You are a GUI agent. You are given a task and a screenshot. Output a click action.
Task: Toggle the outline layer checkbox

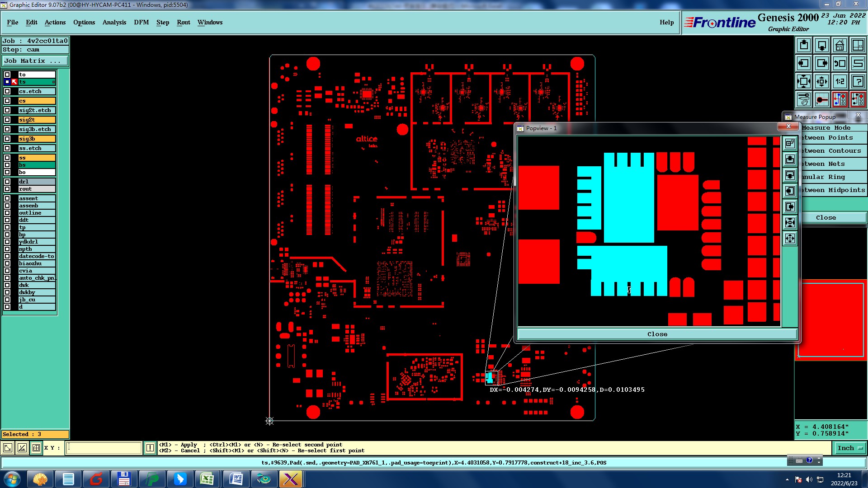click(7, 213)
